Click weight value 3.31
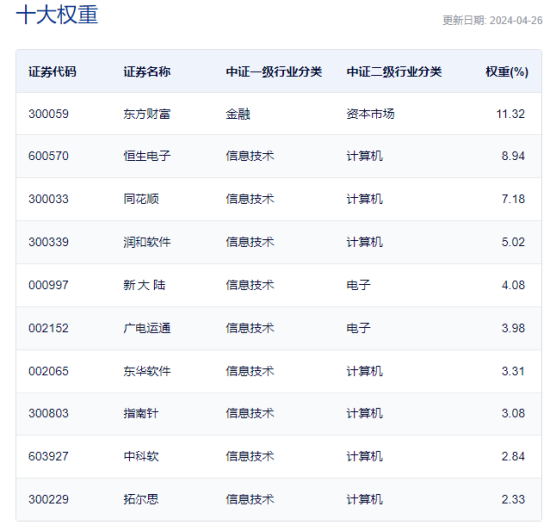This screenshot has width=550, height=525. click(513, 371)
